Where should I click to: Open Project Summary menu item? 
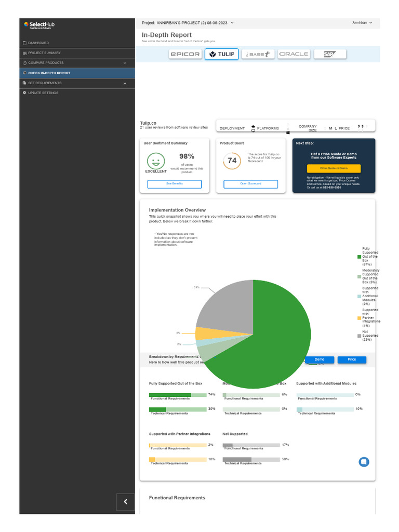77,53
